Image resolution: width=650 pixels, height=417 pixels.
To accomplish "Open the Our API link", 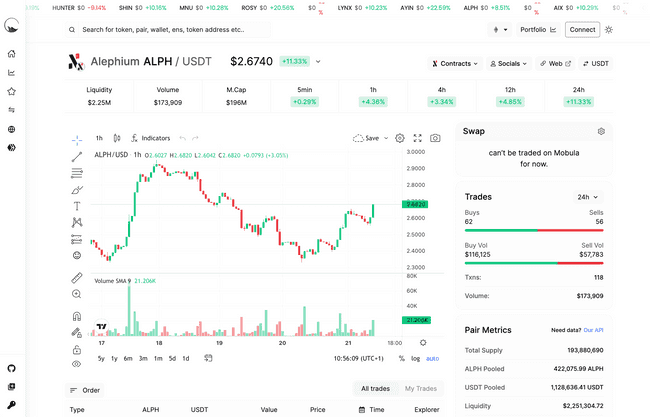I will 594,330.
